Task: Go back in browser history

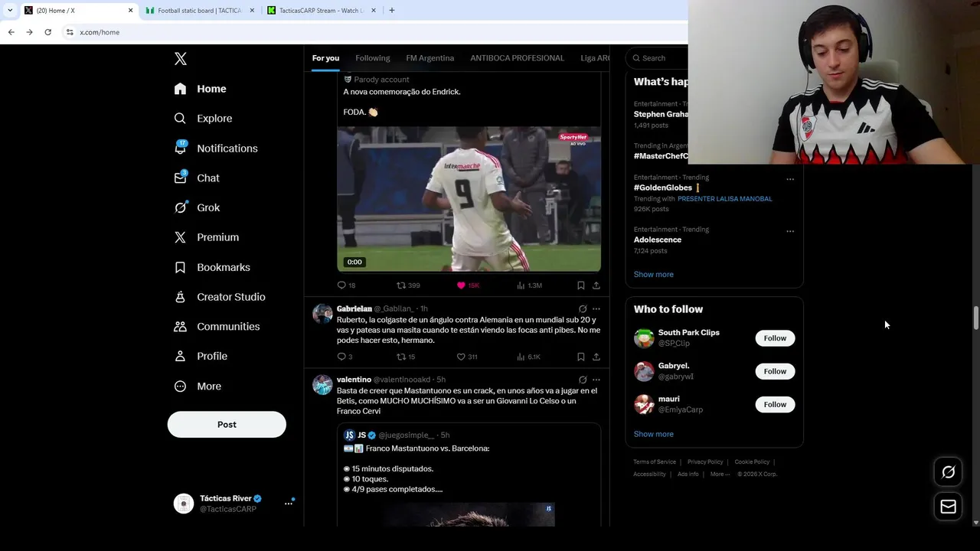Action: tap(11, 32)
